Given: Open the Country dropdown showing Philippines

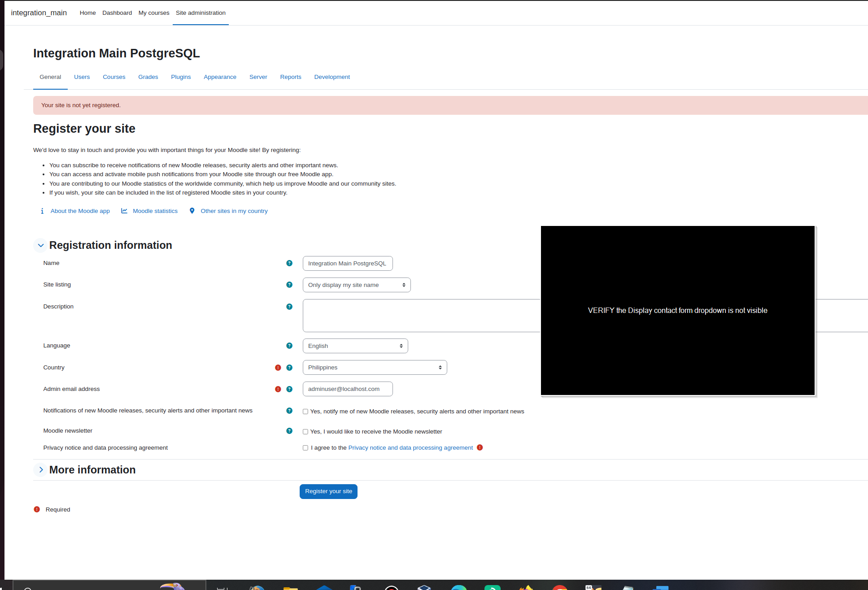Looking at the screenshot, I should (375, 368).
